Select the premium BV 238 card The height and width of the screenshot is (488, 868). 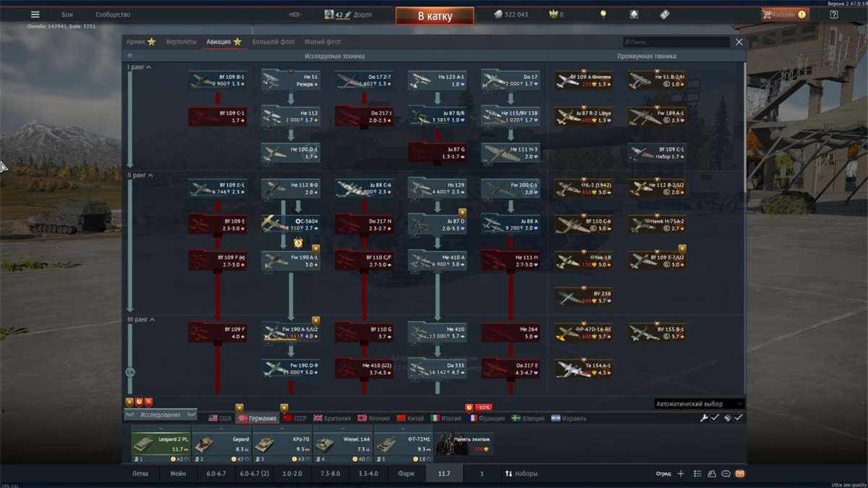584,297
